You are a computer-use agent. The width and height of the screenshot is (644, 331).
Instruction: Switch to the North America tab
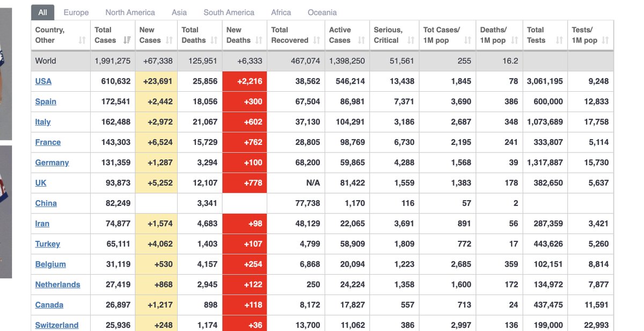130,12
